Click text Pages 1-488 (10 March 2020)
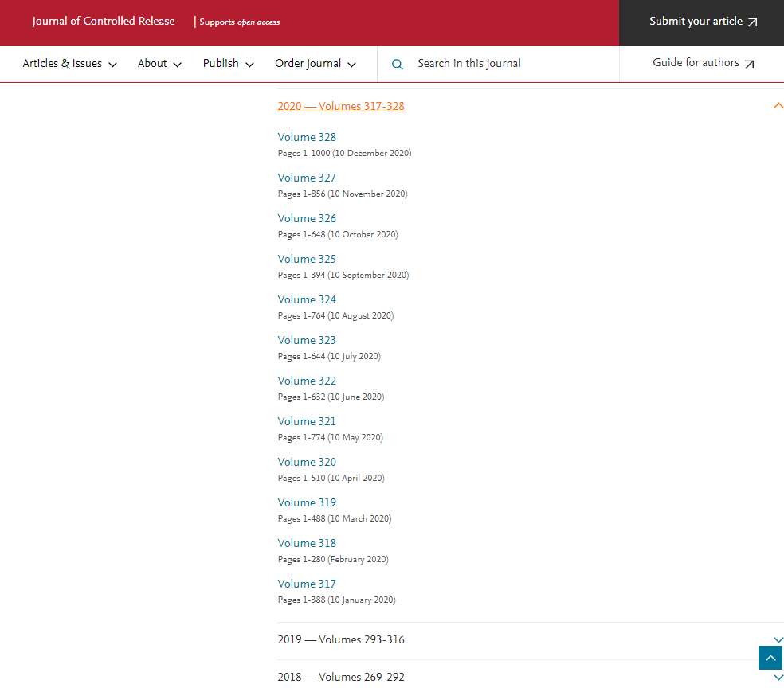 pos(335,518)
